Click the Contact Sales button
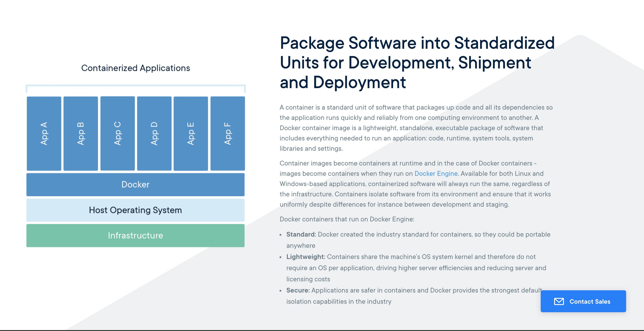This screenshot has width=644, height=331. coord(583,301)
